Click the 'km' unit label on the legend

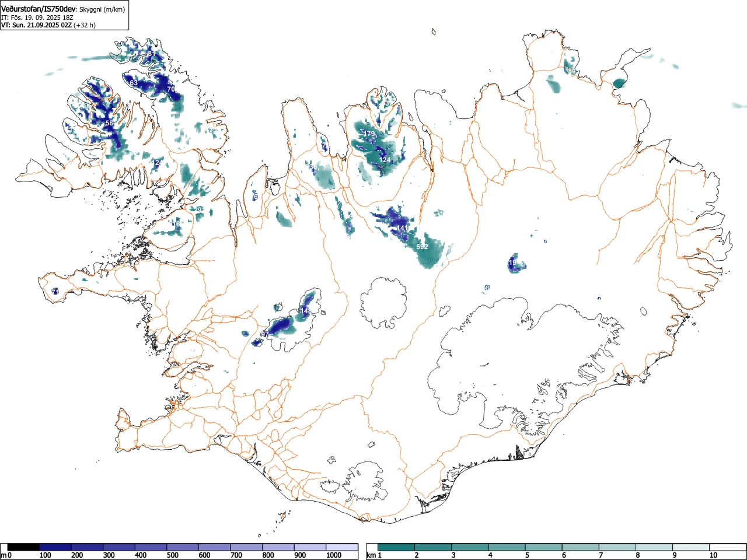pyautogui.click(x=371, y=555)
